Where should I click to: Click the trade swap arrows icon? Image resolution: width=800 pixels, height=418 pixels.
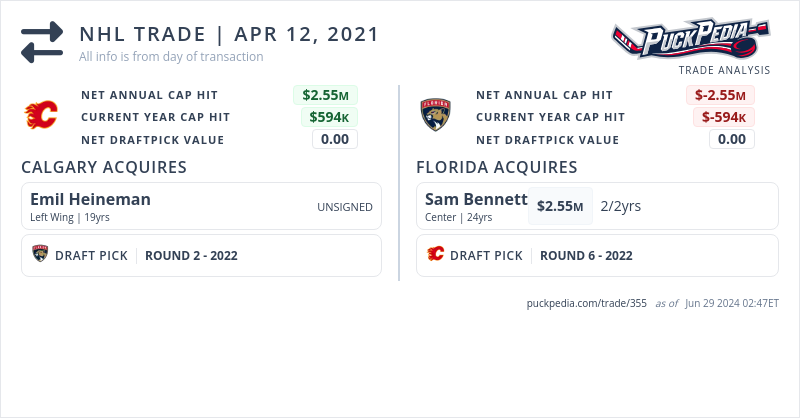pos(42,43)
